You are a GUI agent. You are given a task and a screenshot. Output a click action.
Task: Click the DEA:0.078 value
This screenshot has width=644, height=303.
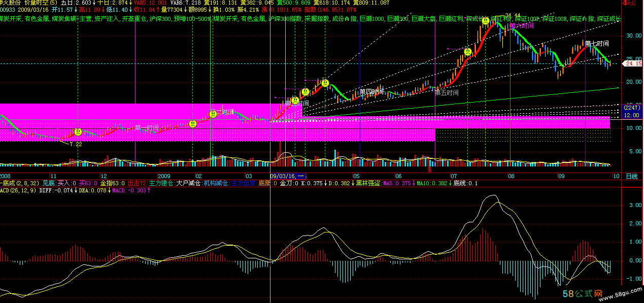(93, 190)
